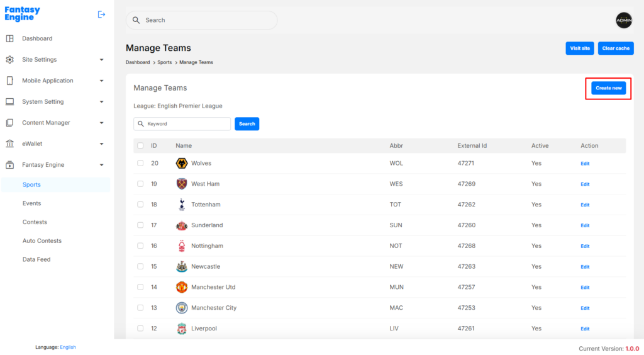Click the Manchester City team crest
This screenshot has height=355, width=644.
[x=182, y=308]
